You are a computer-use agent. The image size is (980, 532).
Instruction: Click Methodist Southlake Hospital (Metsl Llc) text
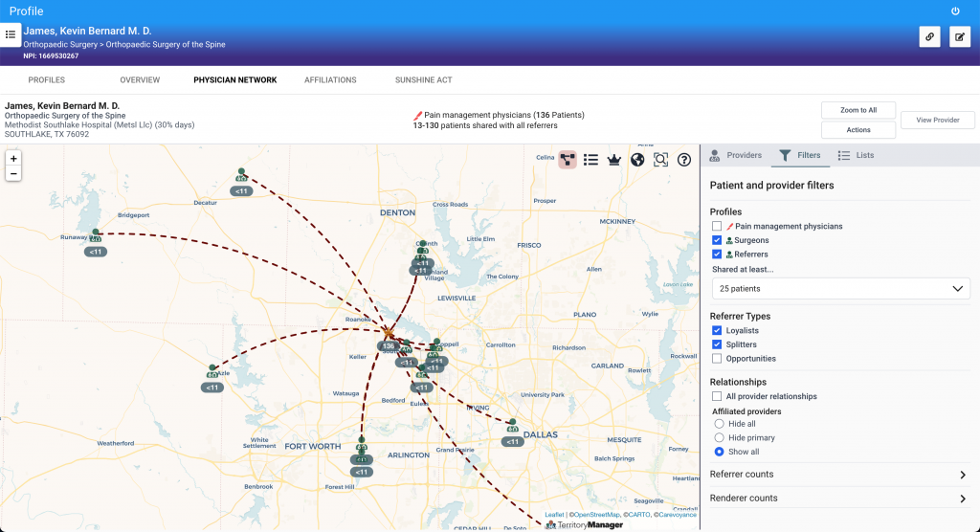pos(78,125)
